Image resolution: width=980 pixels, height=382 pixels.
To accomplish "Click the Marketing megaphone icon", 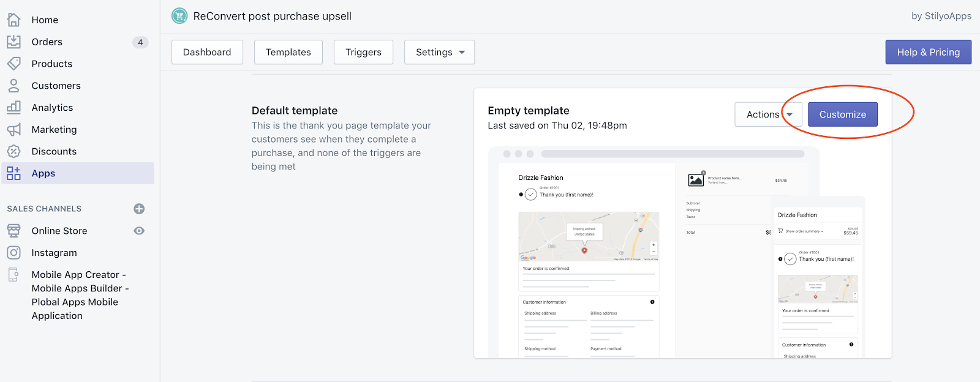I will pos(13,129).
